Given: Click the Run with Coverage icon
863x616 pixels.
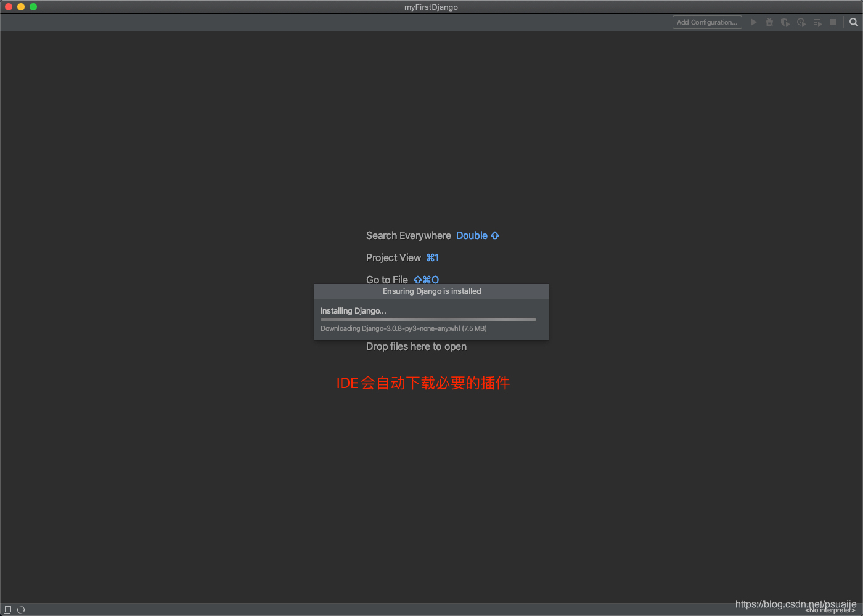Looking at the screenshot, I should point(785,22).
